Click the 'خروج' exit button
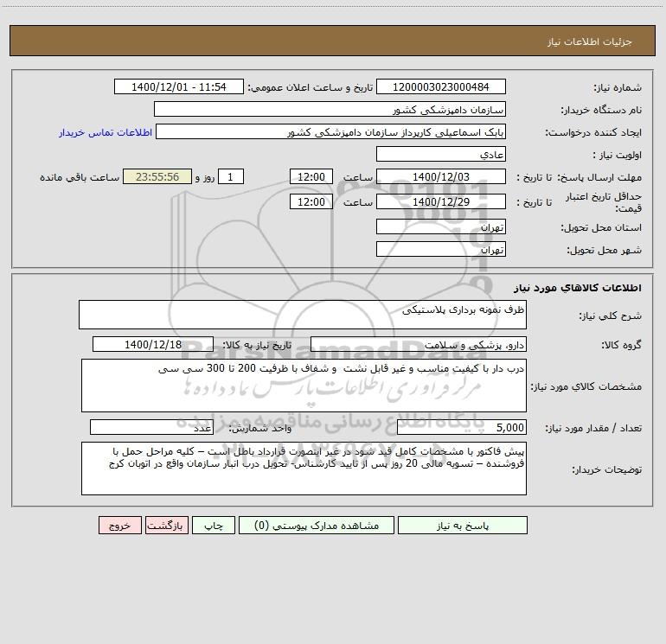Viewport: 666px width, 644px height. pyautogui.click(x=119, y=526)
